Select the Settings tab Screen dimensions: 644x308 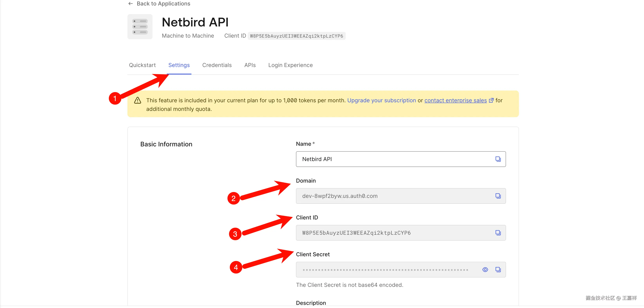179,65
